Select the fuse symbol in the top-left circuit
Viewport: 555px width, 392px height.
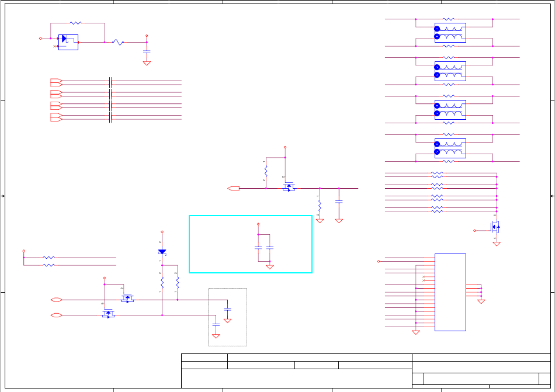(x=118, y=43)
